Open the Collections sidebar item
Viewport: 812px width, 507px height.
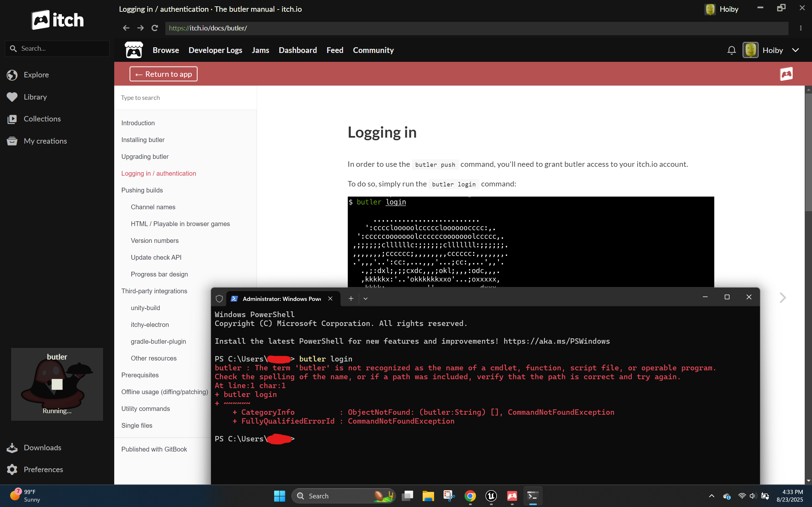click(x=42, y=119)
